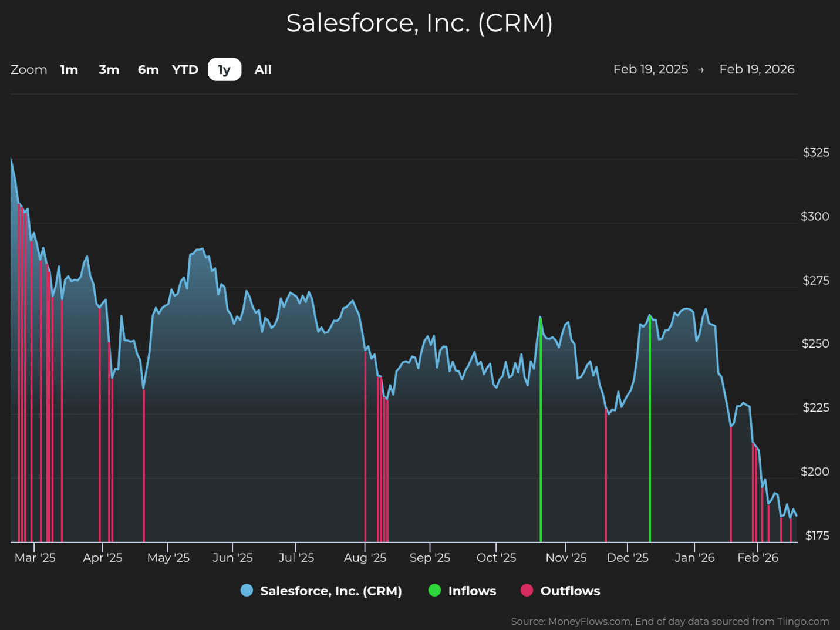Click the Jan '26 axis label
This screenshot has height=630, width=840.
click(x=694, y=558)
